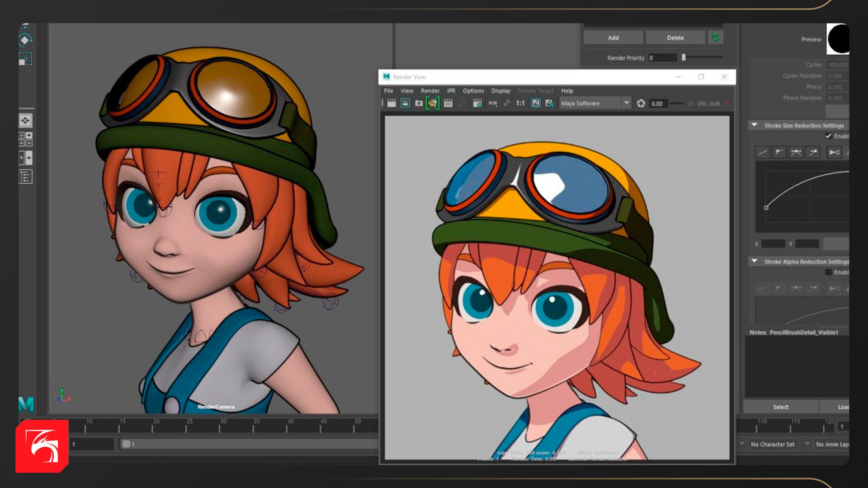The image size is (868, 488).
Task: Click the curve control point in Stroke Size graph
Action: pyautogui.click(x=766, y=207)
